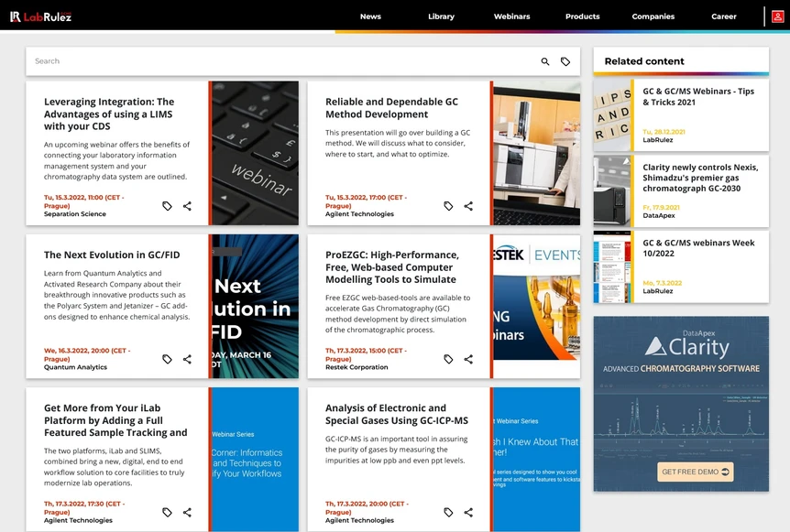Open Get More from Your iLab Platform title
This screenshot has height=532, width=790.
[115, 420]
